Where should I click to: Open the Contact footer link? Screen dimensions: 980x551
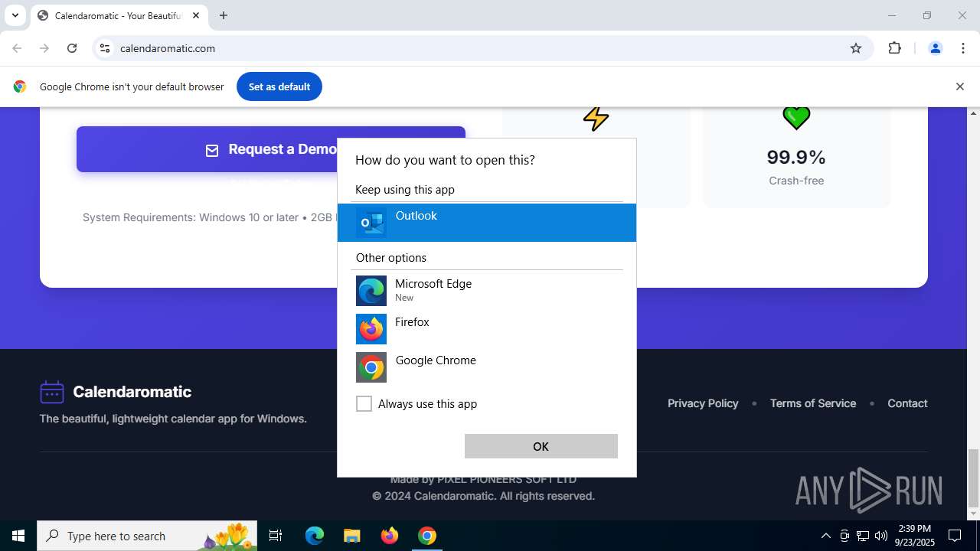(907, 403)
